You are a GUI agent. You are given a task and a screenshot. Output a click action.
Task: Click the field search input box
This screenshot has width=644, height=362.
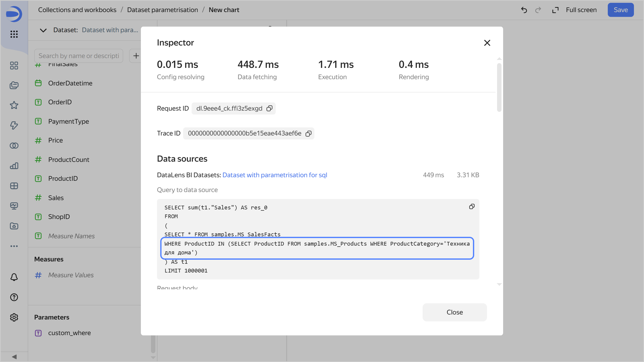(78, 56)
